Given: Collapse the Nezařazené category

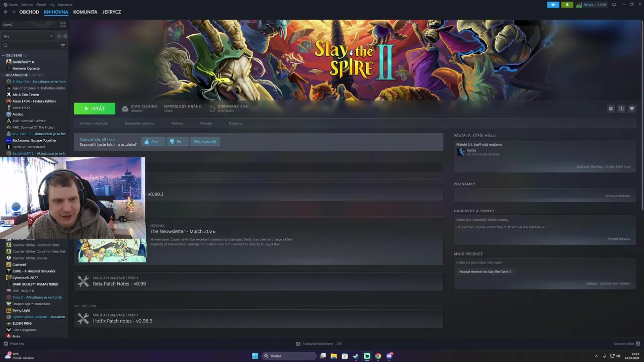Looking at the screenshot, I should point(4,75).
